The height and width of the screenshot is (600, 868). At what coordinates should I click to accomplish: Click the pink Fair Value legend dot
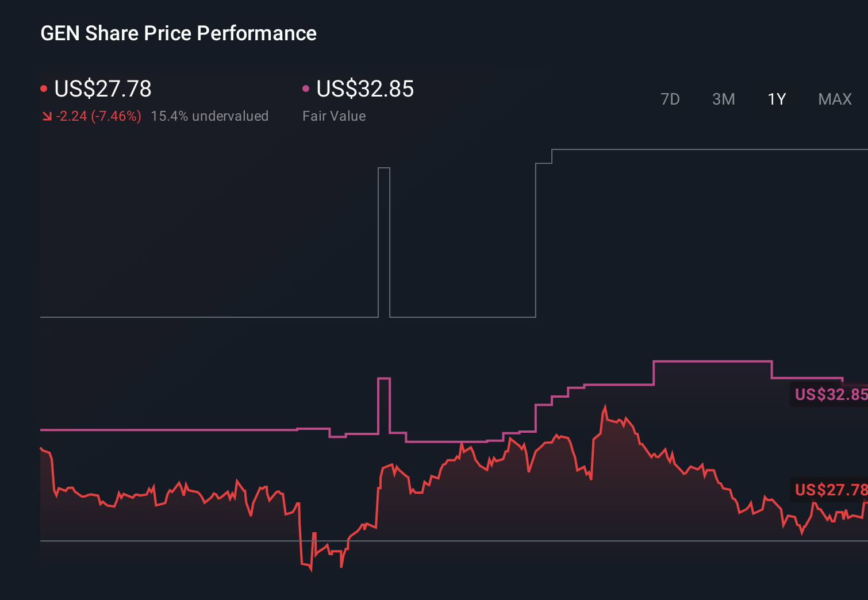[306, 87]
